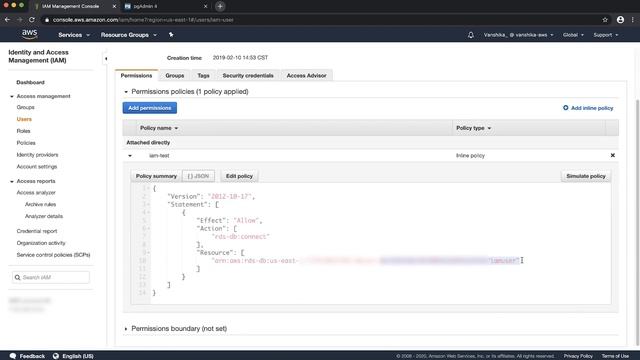Sort by Policy type column
640x360 pixels.
click(x=473, y=128)
